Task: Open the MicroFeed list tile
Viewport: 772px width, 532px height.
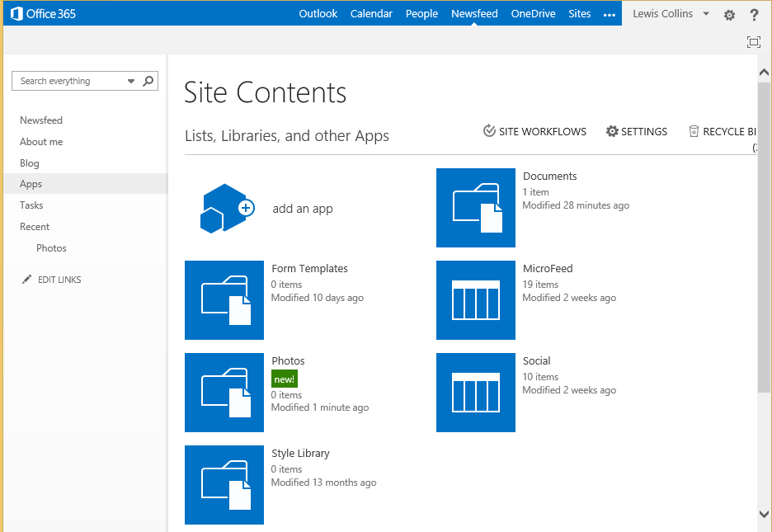Action: (x=476, y=300)
